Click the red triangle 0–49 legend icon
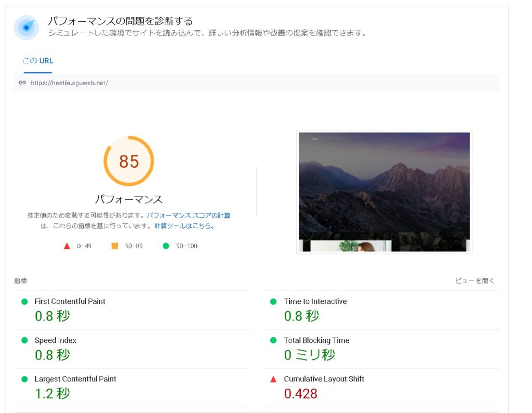The image size is (532, 413). [x=66, y=246]
